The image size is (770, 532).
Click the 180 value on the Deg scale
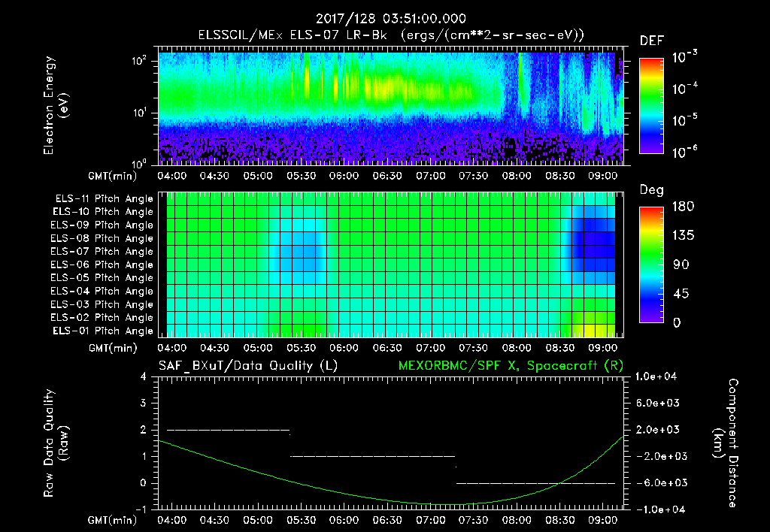683,207
